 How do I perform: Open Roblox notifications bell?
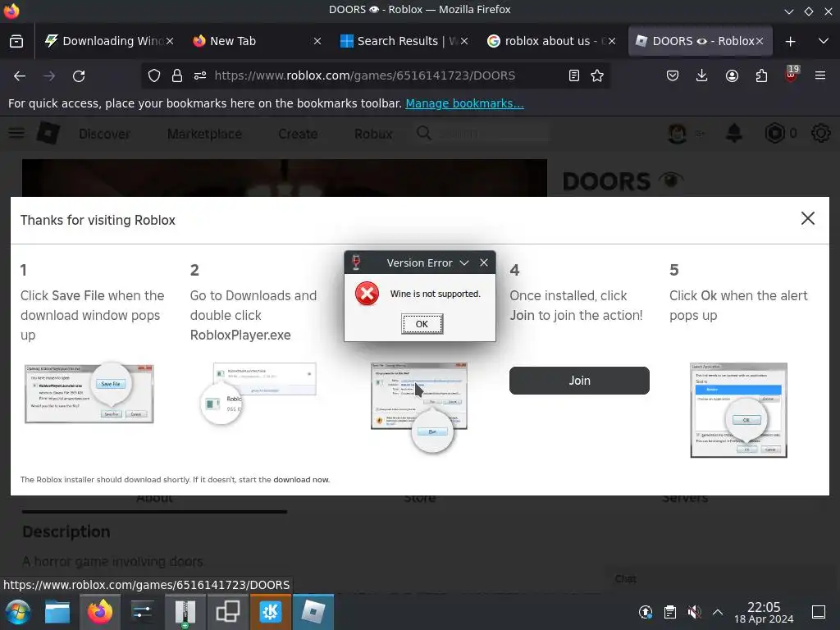click(x=734, y=134)
